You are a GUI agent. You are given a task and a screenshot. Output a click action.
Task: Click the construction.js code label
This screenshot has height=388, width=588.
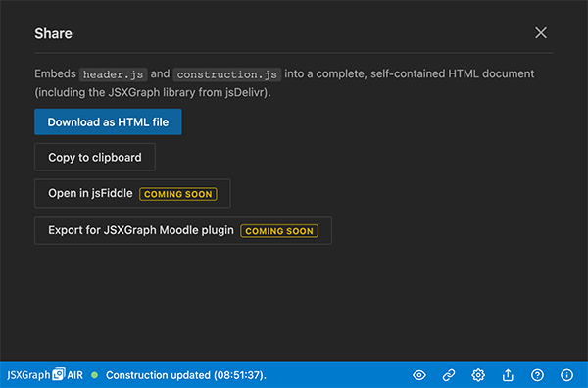227,74
